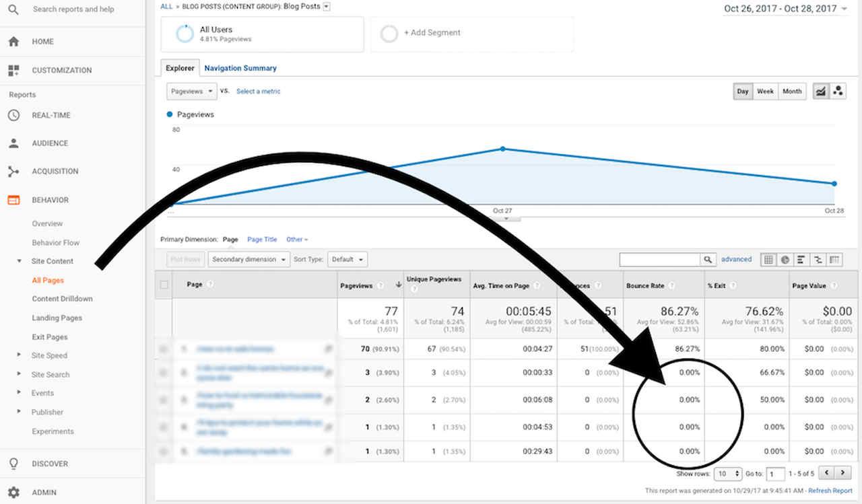Switch the chart to line chart view
This screenshot has width=862, height=504.
click(x=821, y=92)
